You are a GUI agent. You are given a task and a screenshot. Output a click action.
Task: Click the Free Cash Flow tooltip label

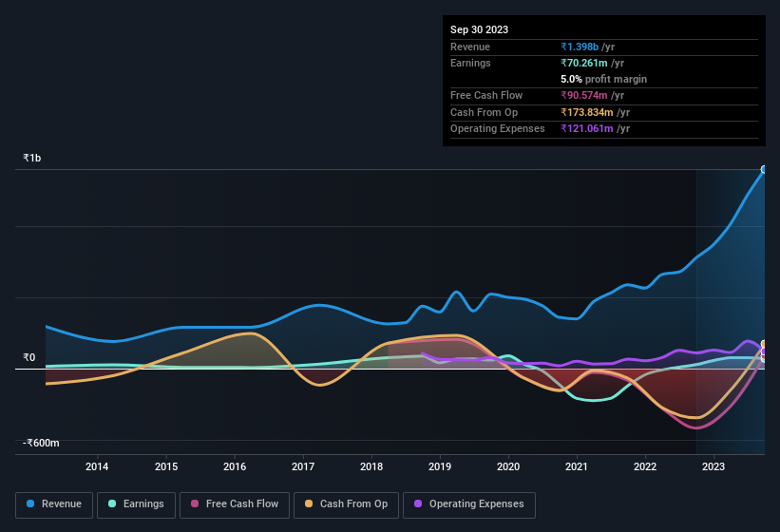coord(486,95)
